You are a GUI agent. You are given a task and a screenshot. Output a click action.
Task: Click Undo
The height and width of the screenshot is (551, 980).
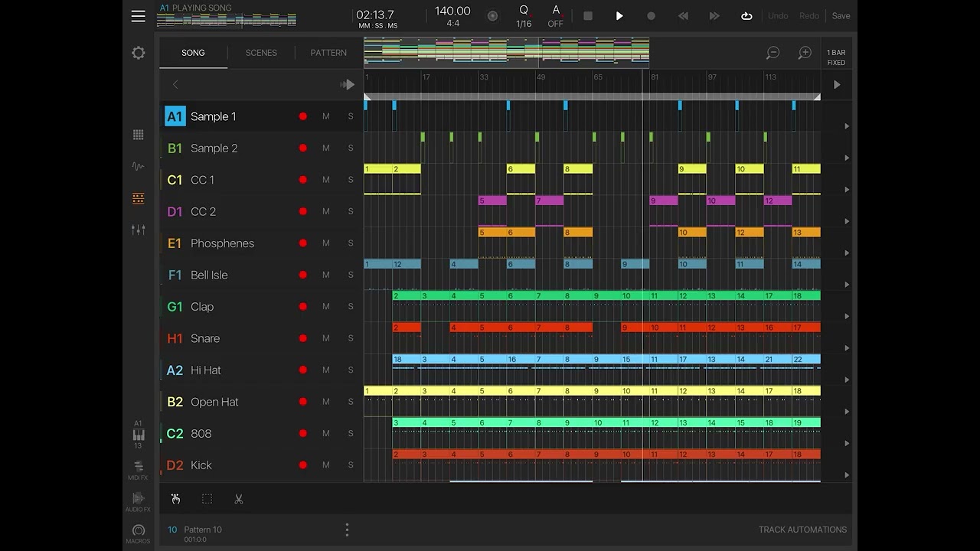778,16
